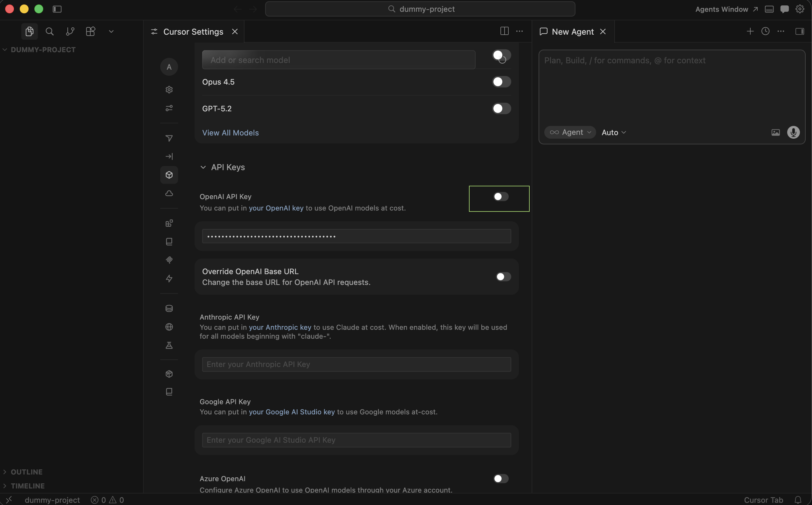This screenshot has height=505, width=812.
Task: Toggle the secondary sidebar icon in agent panel
Action: pyautogui.click(x=800, y=31)
